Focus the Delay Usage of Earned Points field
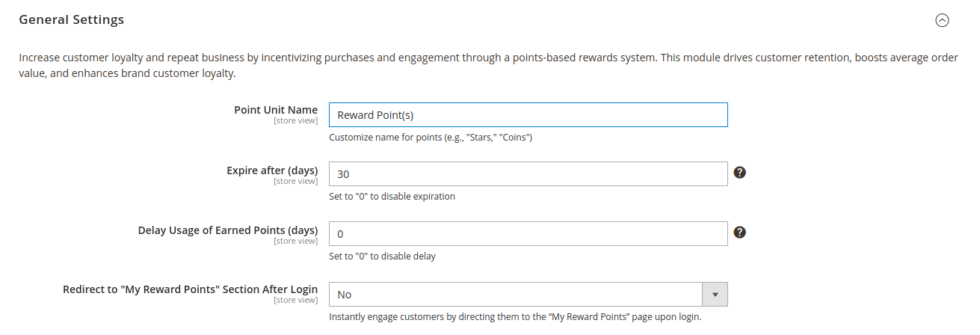980x335 pixels. (528, 234)
